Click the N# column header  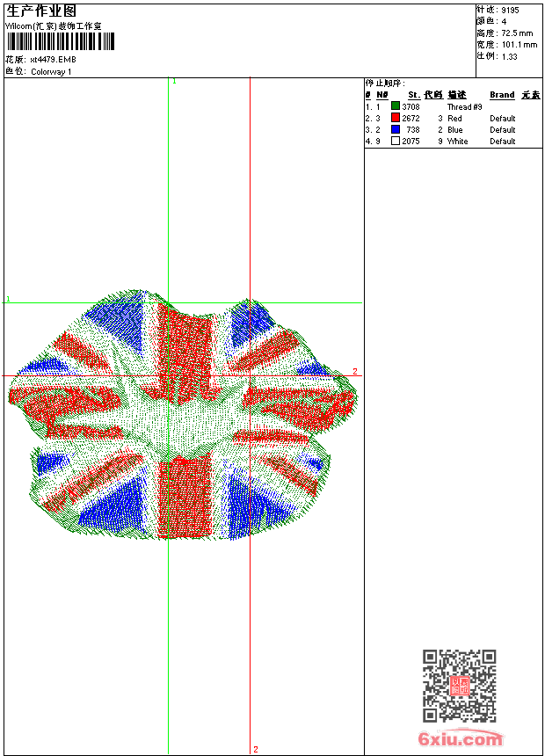tap(382, 95)
